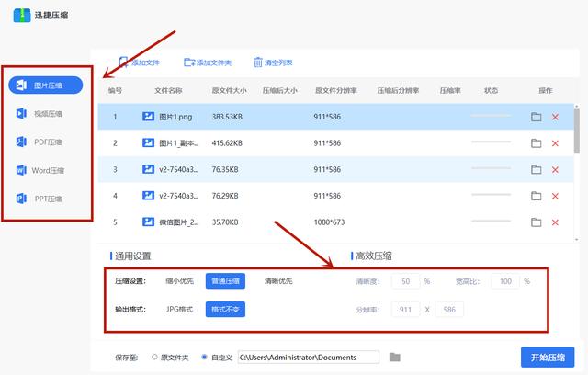Remove the 微信图片 file in row 5
Screen dimensions: 588x375
(555, 222)
